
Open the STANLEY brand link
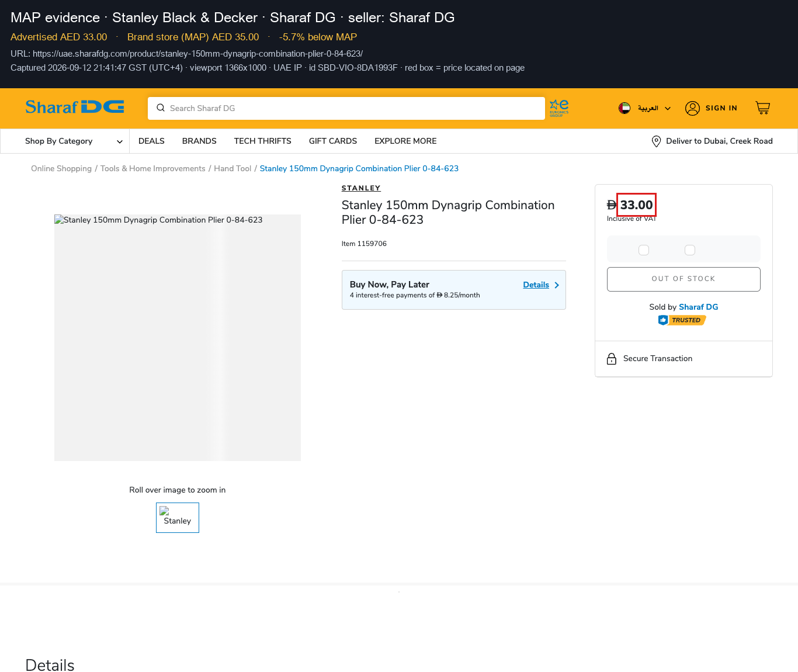point(361,188)
